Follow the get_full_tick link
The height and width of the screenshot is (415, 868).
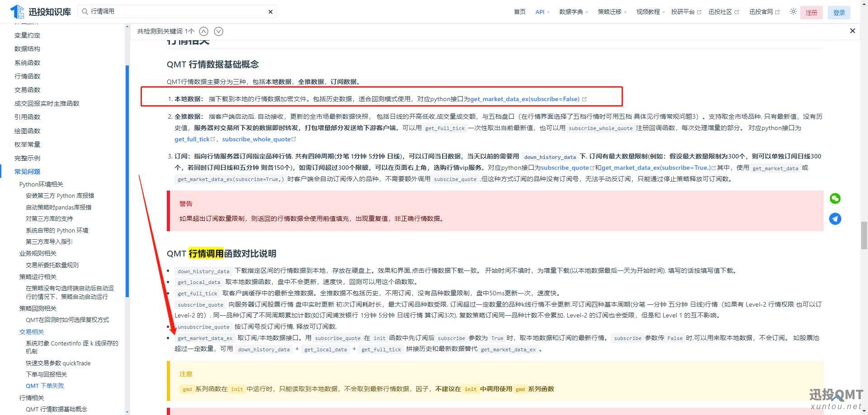195,139
